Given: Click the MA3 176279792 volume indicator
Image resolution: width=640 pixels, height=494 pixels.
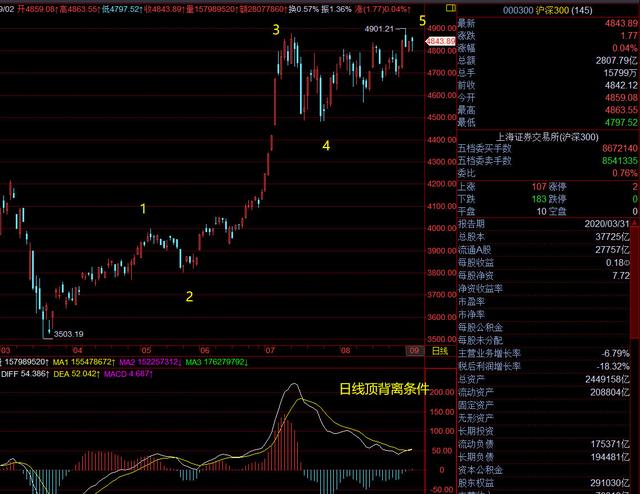Looking at the screenshot, I should [x=216, y=362].
